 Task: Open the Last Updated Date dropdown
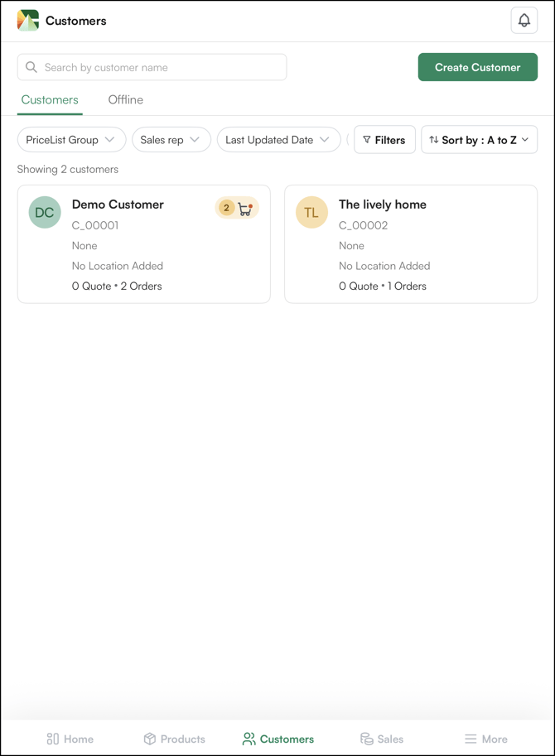point(278,140)
